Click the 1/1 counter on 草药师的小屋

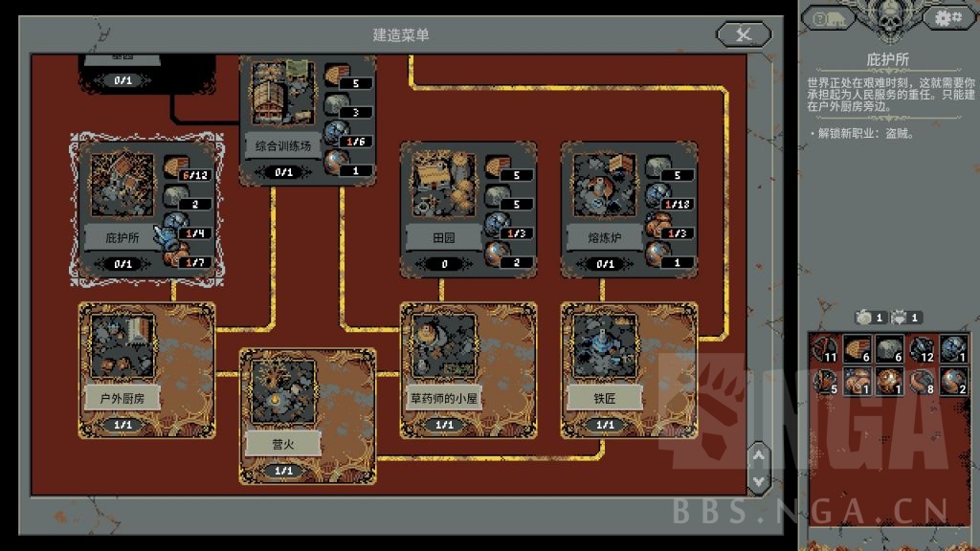tap(444, 426)
